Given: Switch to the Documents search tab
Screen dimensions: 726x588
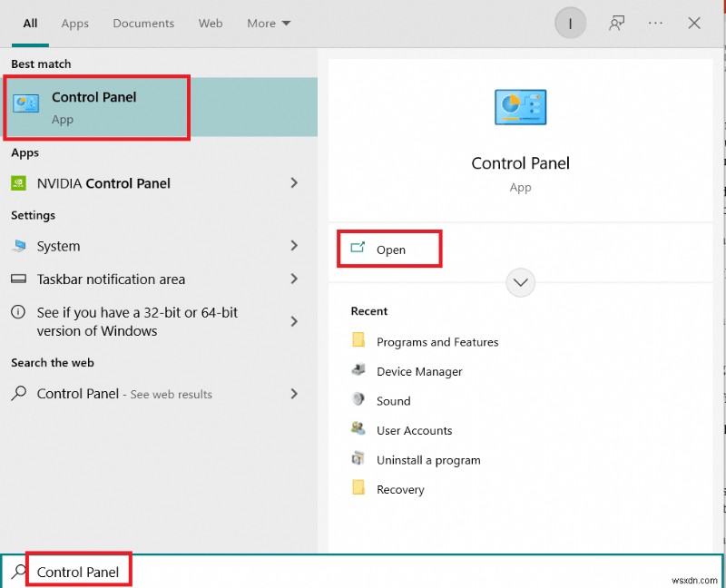Looking at the screenshot, I should click(142, 23).
